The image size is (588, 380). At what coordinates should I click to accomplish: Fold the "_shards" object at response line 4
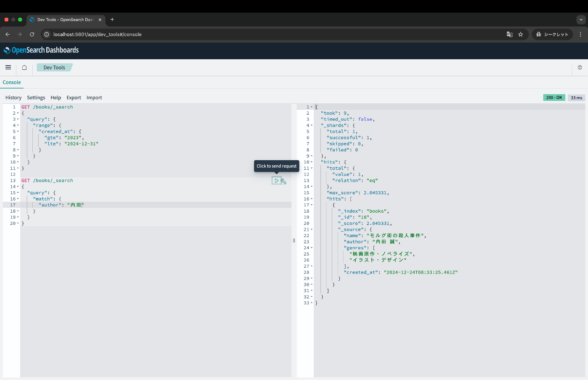(312, 125)
